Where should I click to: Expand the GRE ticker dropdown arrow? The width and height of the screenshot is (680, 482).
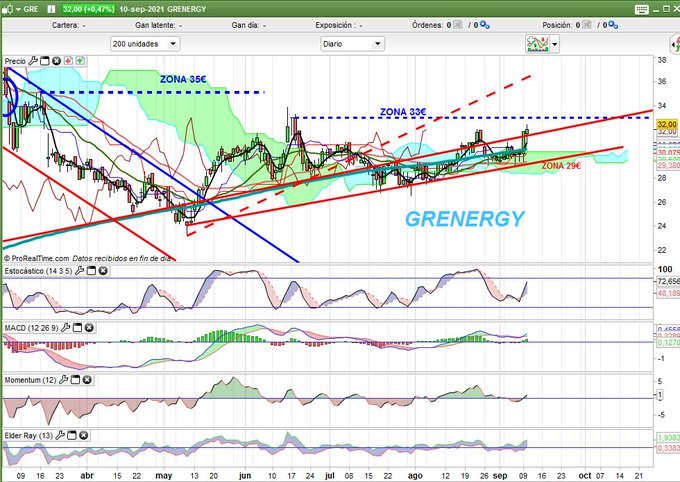click(x=18, y=9)
